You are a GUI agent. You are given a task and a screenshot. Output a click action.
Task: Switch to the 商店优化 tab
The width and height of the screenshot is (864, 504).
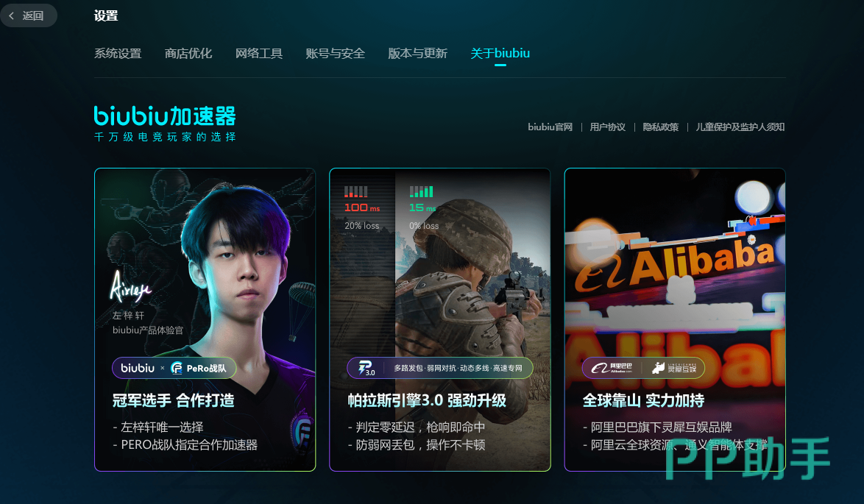[188, 54]
